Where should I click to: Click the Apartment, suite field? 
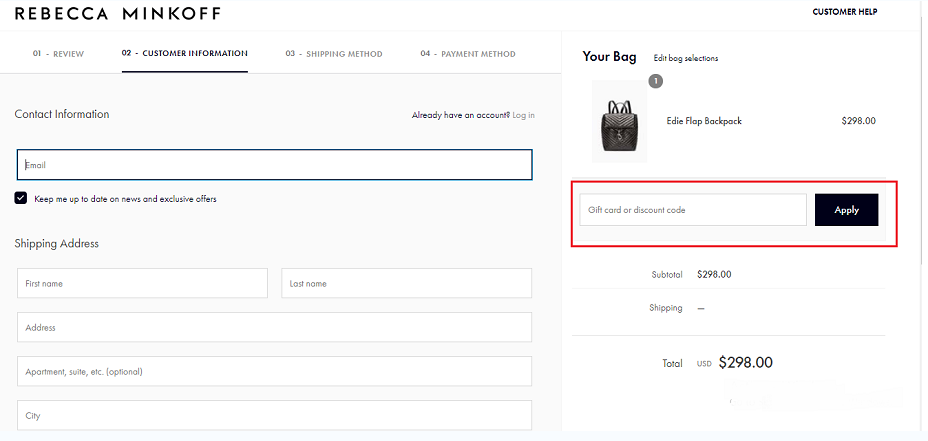point(275,371)
